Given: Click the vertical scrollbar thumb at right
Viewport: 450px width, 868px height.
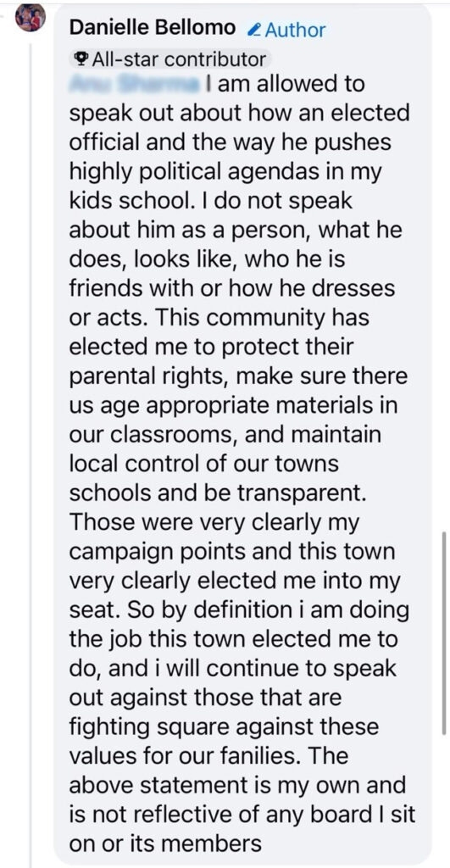Looking at the screenshot, I should point(444,632).
